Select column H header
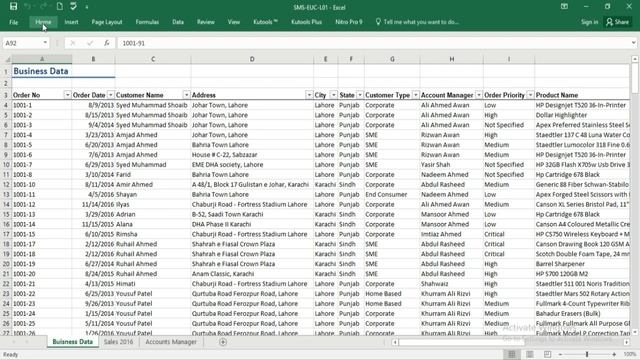The image size is (640, 360). coord(451,59)
